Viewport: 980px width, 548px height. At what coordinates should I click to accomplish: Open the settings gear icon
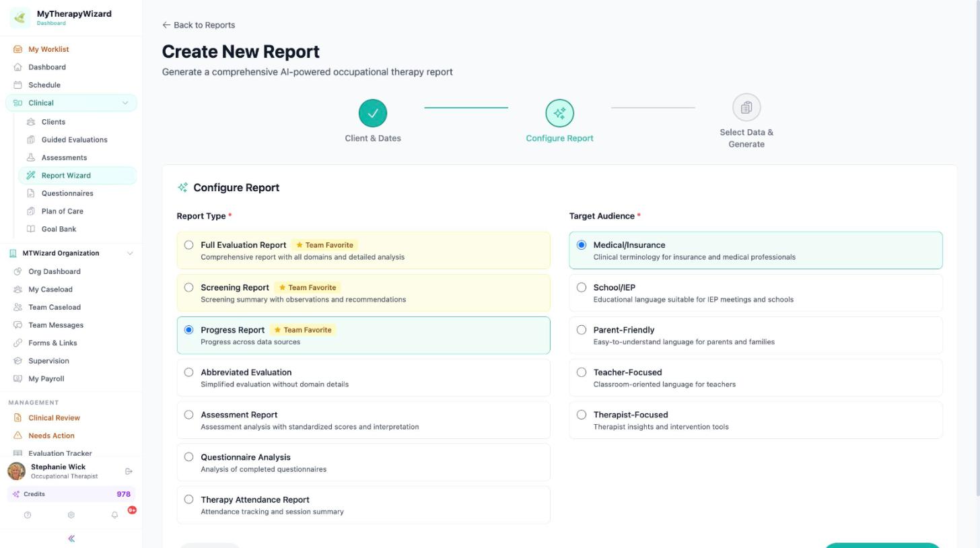71,515
